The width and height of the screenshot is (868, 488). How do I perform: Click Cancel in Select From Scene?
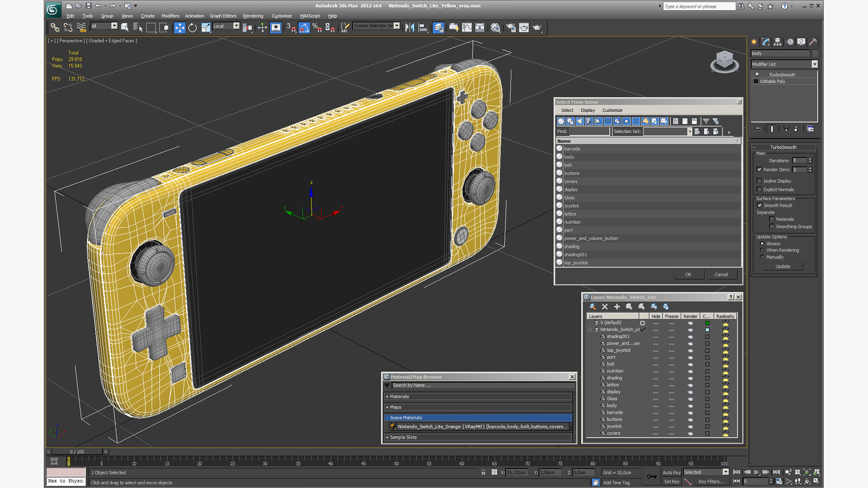tap(721, 274)
